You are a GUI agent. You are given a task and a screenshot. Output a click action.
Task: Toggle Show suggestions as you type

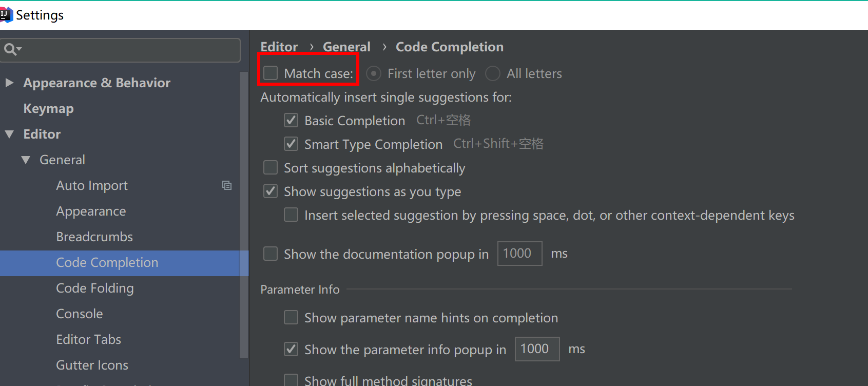(270, 191)
